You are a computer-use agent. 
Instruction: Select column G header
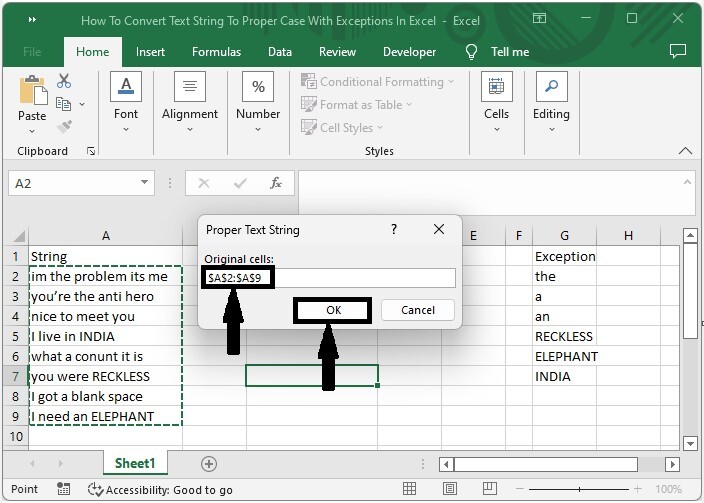point(564,235)
